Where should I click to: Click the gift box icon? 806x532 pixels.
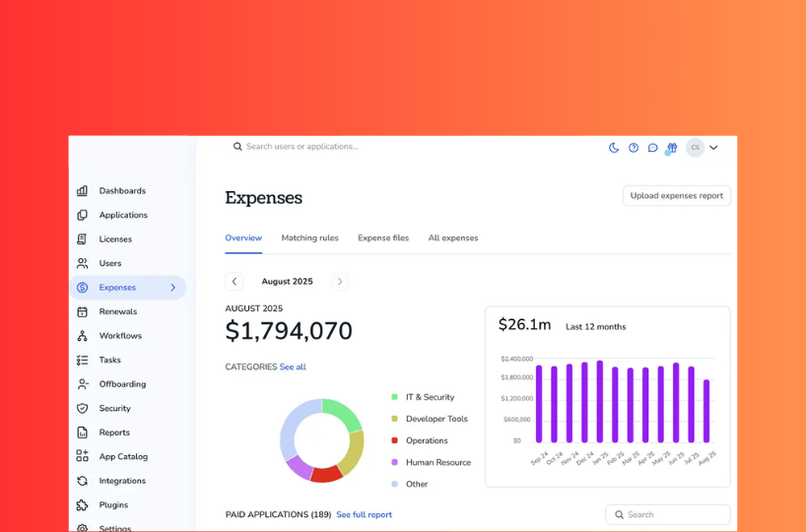pyautogui.click(x=672, y=148)
